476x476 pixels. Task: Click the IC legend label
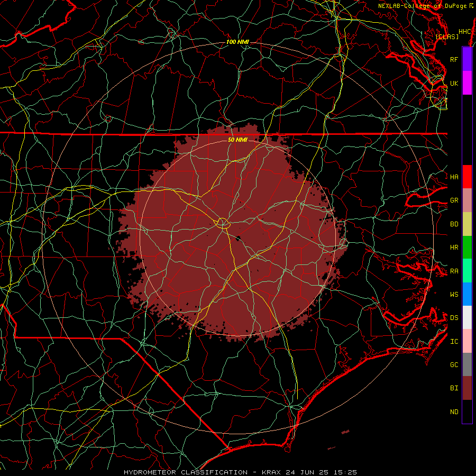[x=454, y=342]
